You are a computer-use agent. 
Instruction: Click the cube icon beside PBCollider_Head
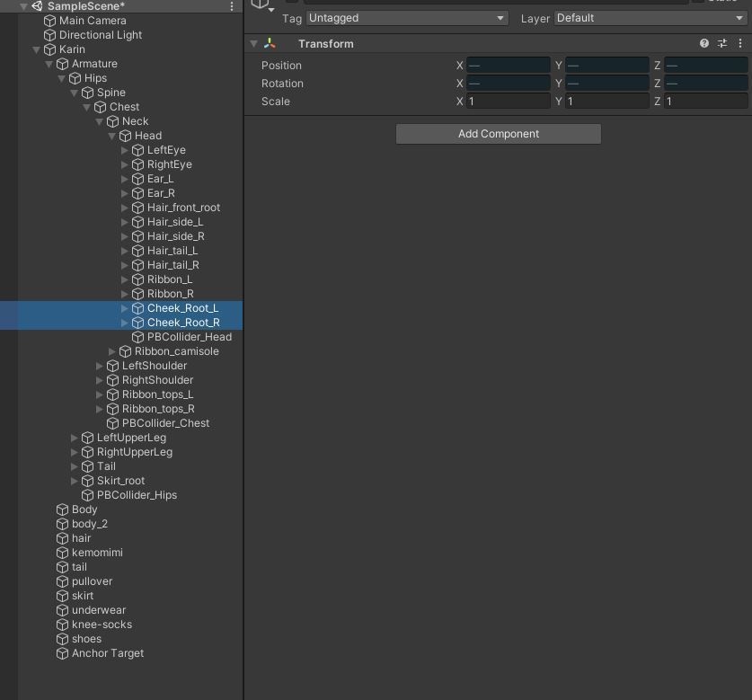[x=137, y=337]
